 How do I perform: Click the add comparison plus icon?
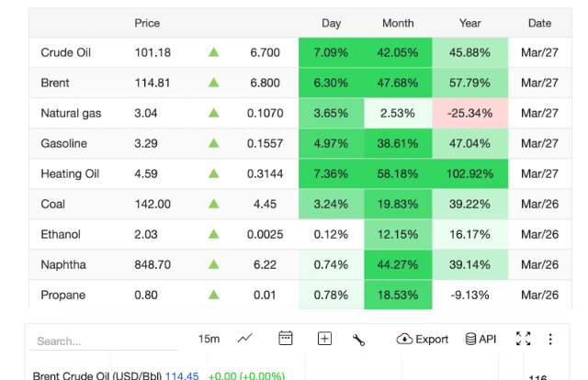click(x=324, y=339)
